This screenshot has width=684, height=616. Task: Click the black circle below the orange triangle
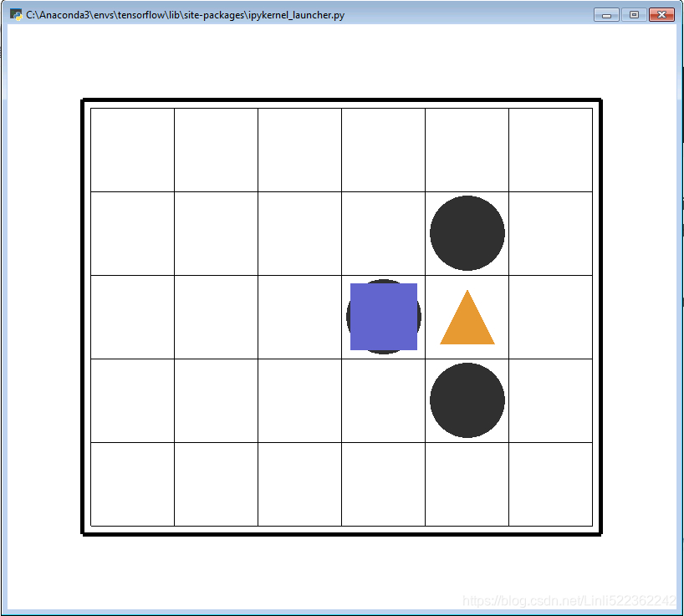click(x=467, y=400)
